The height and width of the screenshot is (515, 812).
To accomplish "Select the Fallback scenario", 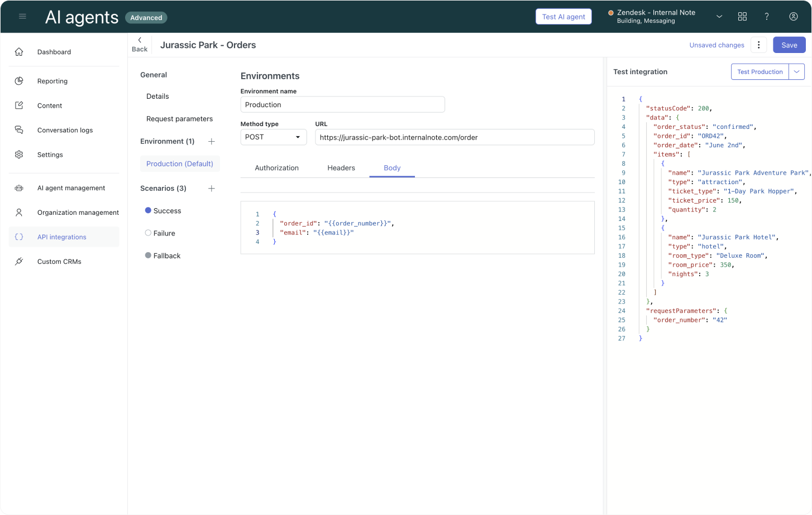I will coord(166,256).
